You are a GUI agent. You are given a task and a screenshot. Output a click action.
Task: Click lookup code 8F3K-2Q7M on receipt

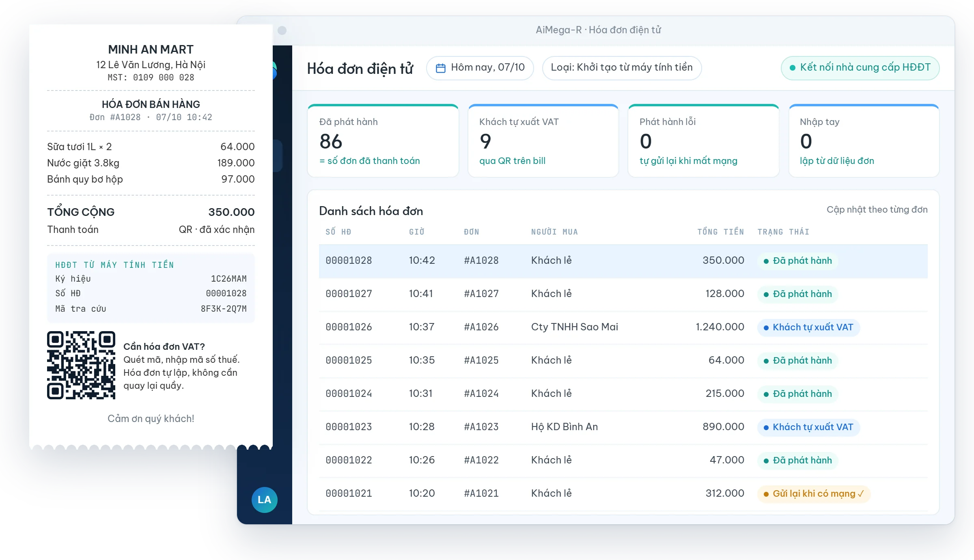[224, 309]
